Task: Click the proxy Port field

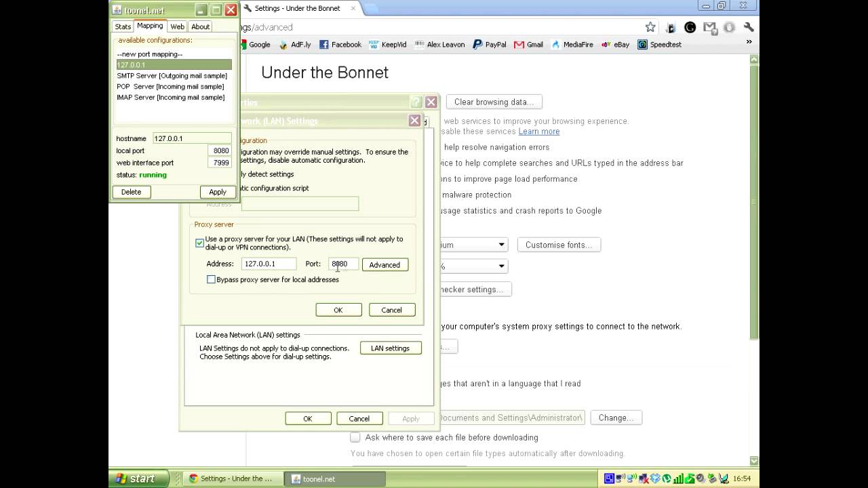Action: 343,264
